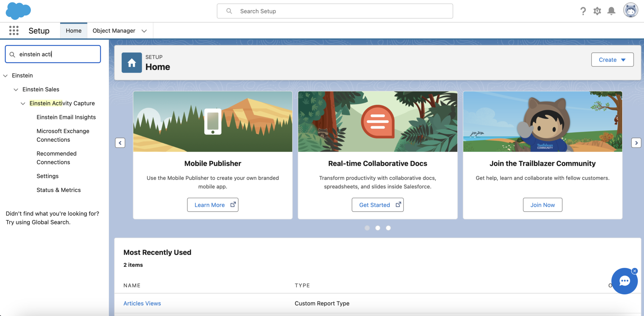Click Get Started for Collaborative Docs
644x316 pixels.
[x=378, y=205]
